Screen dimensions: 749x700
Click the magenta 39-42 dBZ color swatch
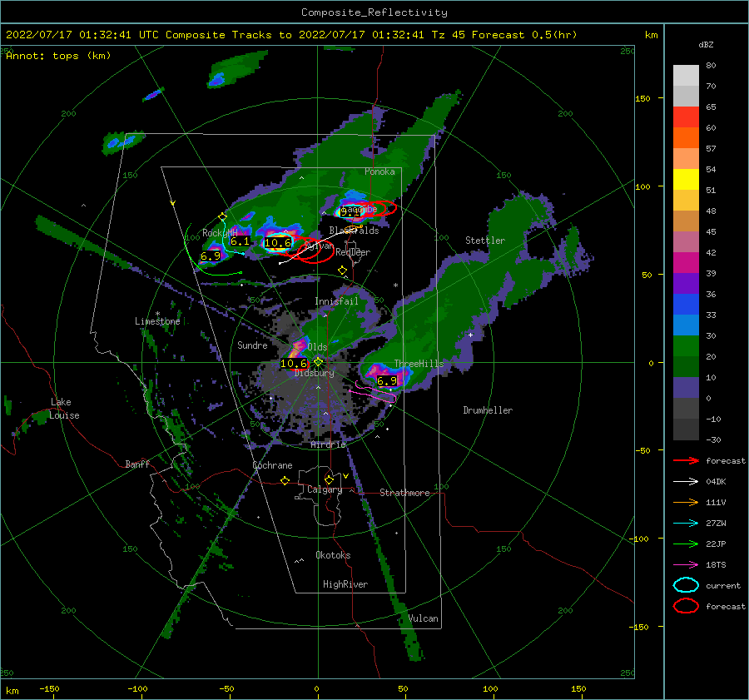click(x=686, y=262)
